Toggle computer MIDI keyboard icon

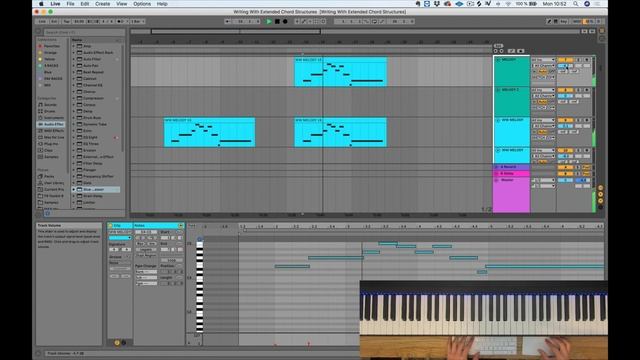tap(556, 21)
